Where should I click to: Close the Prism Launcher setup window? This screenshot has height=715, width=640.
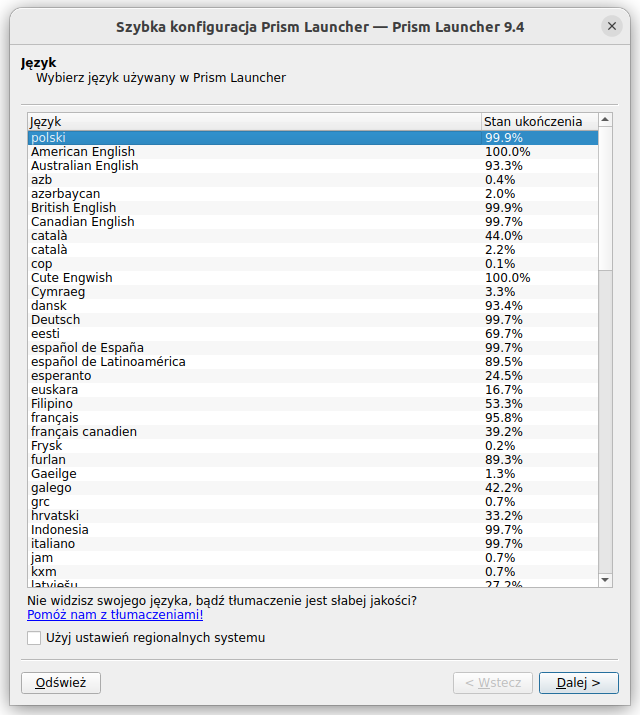point(611,26)
